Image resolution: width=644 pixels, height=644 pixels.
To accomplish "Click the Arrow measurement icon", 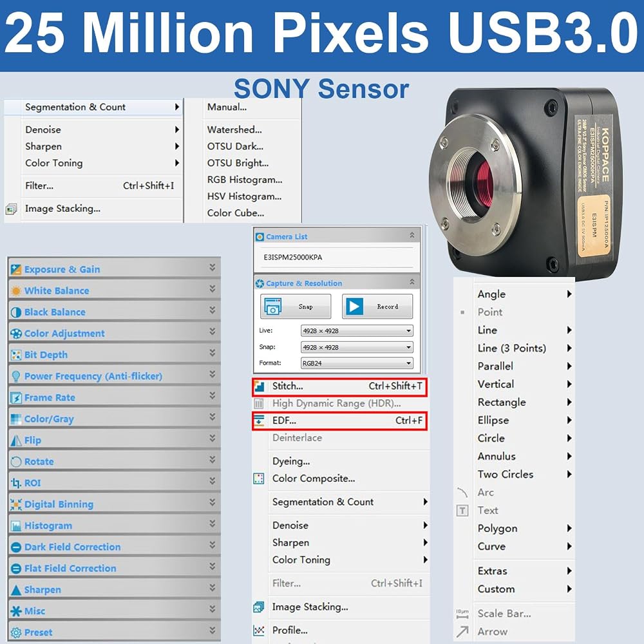I will point(462,632).
